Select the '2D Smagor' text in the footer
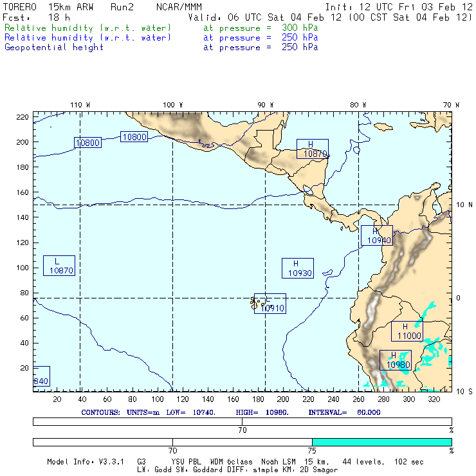Screen dimensions: 476x476 (319, 470)
